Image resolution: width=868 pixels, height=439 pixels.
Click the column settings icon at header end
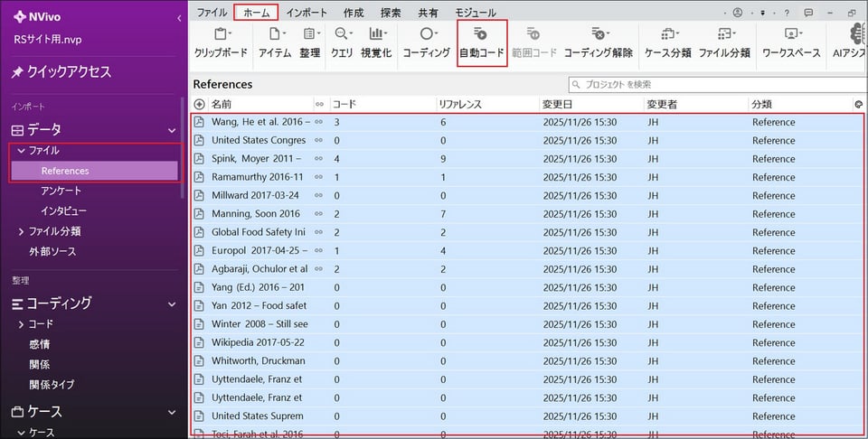pos(859,104)
